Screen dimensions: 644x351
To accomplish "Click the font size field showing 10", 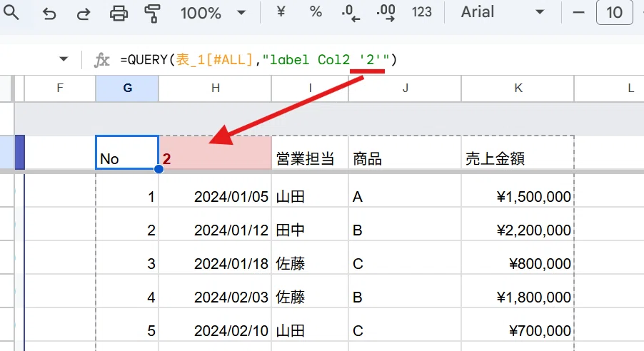I will [615, 12].
